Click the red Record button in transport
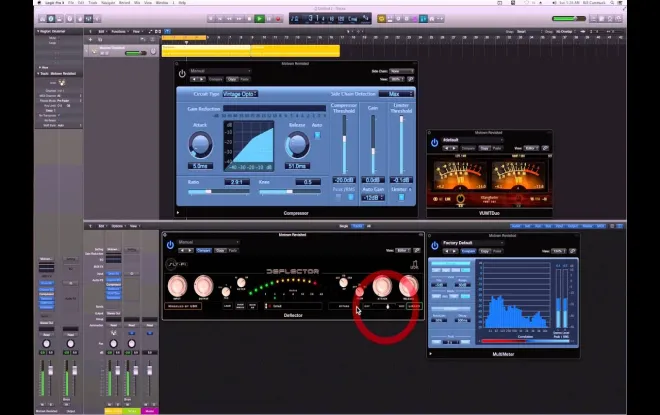660x415 pixels. tap(278, 19)
